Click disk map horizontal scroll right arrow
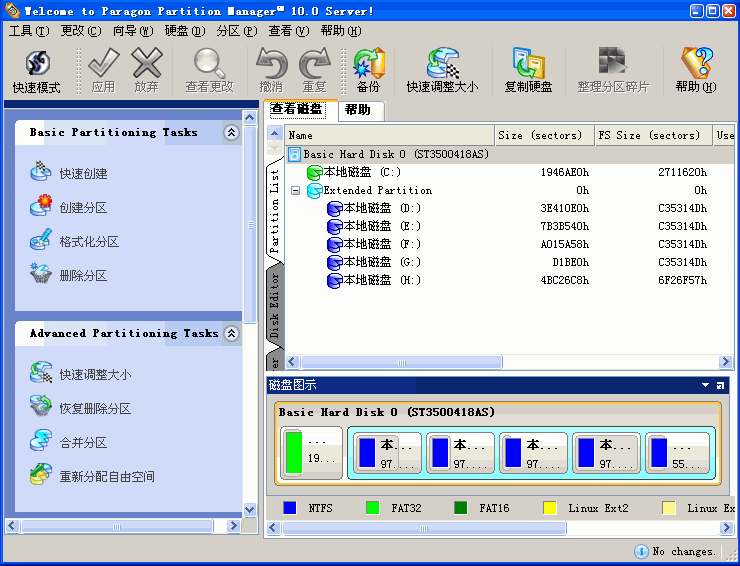 pyautogui.click(x=727, y=527)
